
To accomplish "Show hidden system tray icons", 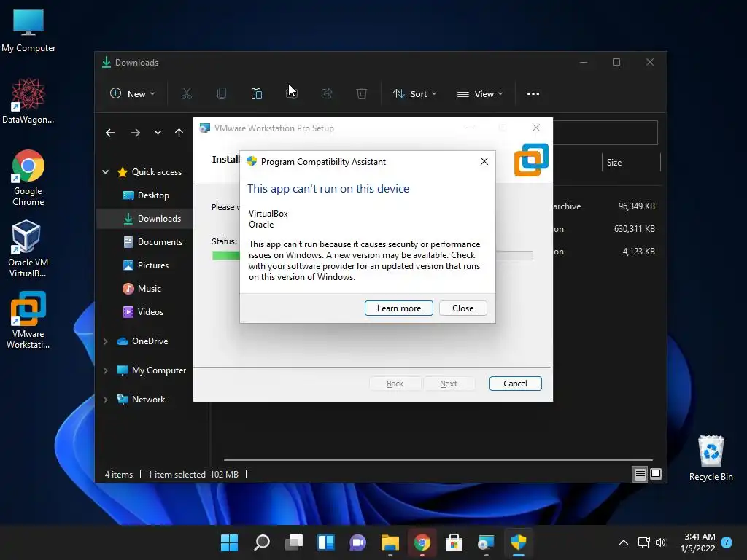I will 623,542.
